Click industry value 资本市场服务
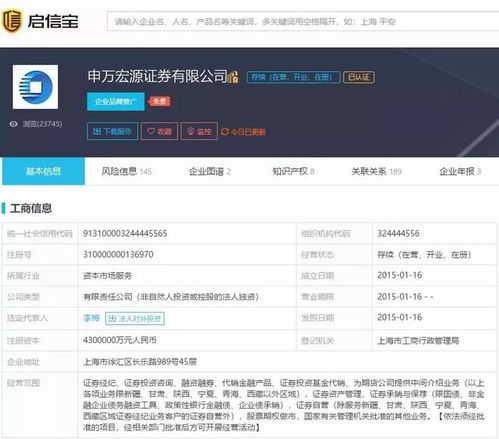499x439 pixels. (107, 276)
